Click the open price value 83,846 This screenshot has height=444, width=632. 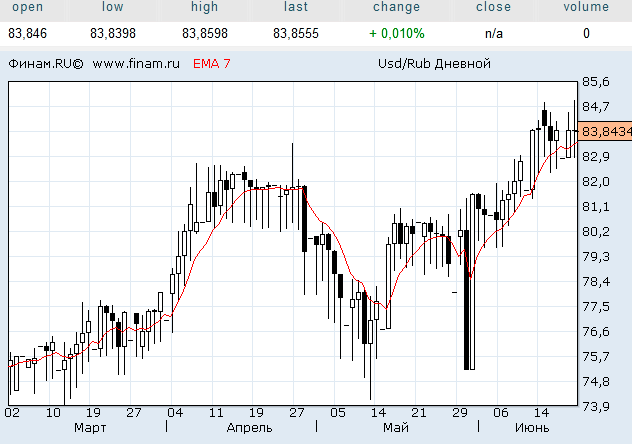coord(26,33)
